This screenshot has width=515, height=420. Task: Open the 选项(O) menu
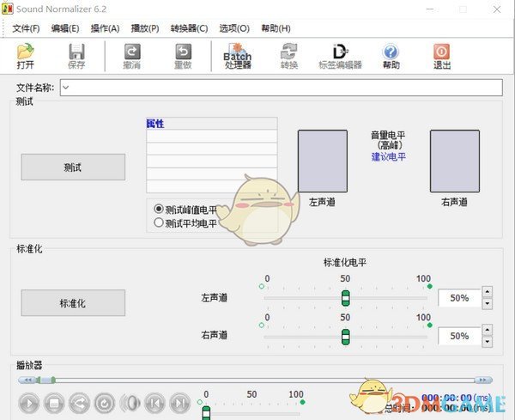click(234, 28)
